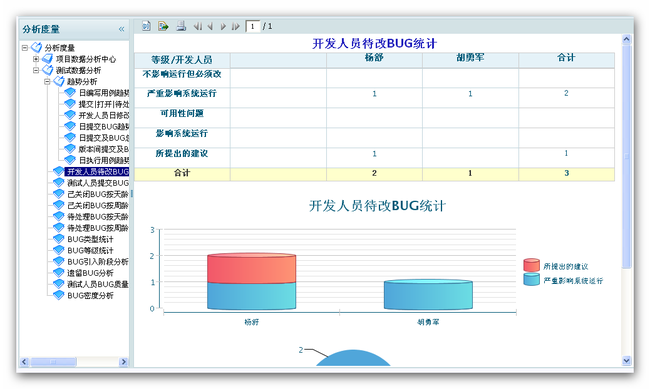The image size is (650, 389).
Task: Open the 遗留BUG分析 report
Action: pyautogui.click(x=90, y=273)
